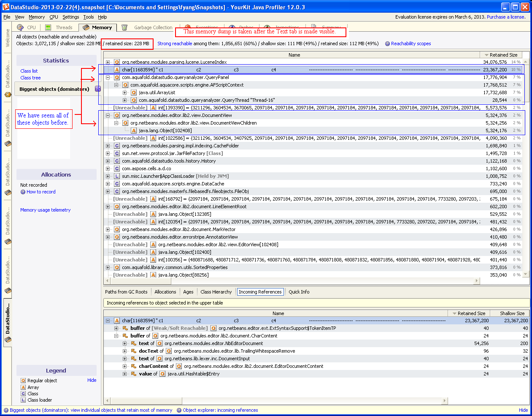Expand the LuceneIndex row
Viewport: 532px width, 416px height.
point(108,62)
